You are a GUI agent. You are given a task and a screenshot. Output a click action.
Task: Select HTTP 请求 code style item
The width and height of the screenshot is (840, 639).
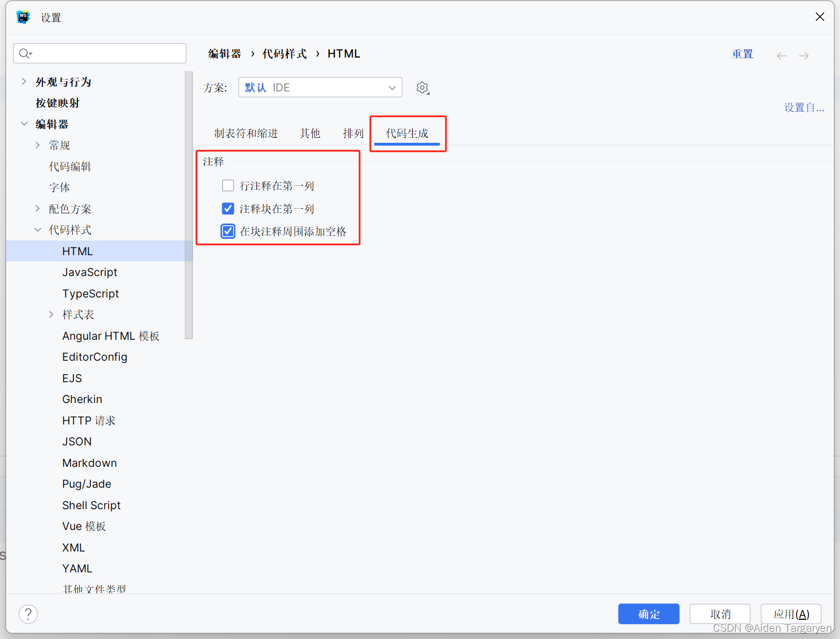(x=89, y=421)
